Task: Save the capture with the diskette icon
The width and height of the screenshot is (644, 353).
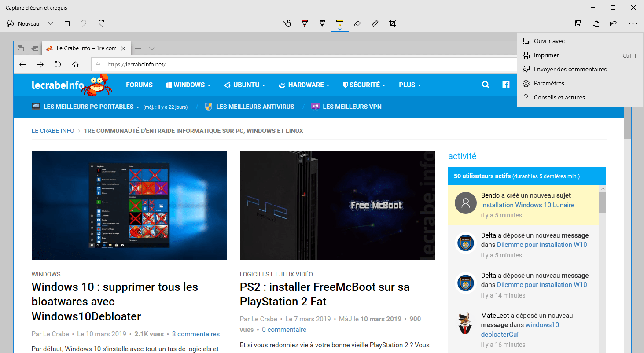Action: tap(578, 23)
